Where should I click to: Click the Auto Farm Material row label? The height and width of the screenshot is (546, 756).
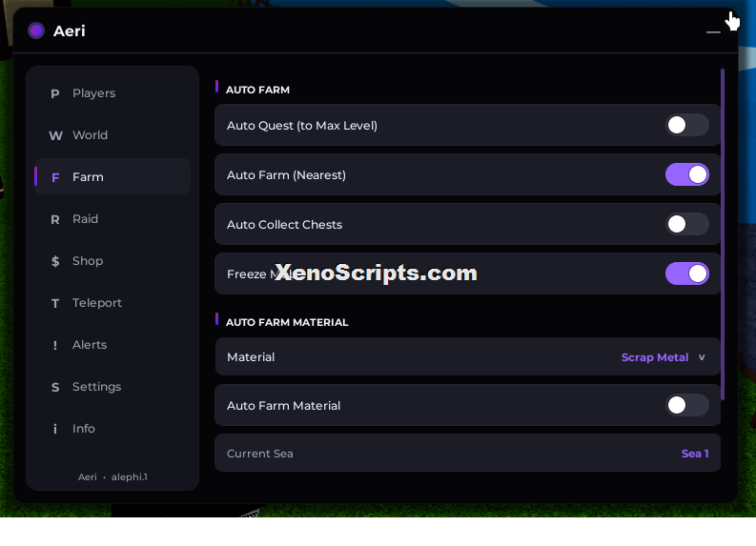coord(283,405)
